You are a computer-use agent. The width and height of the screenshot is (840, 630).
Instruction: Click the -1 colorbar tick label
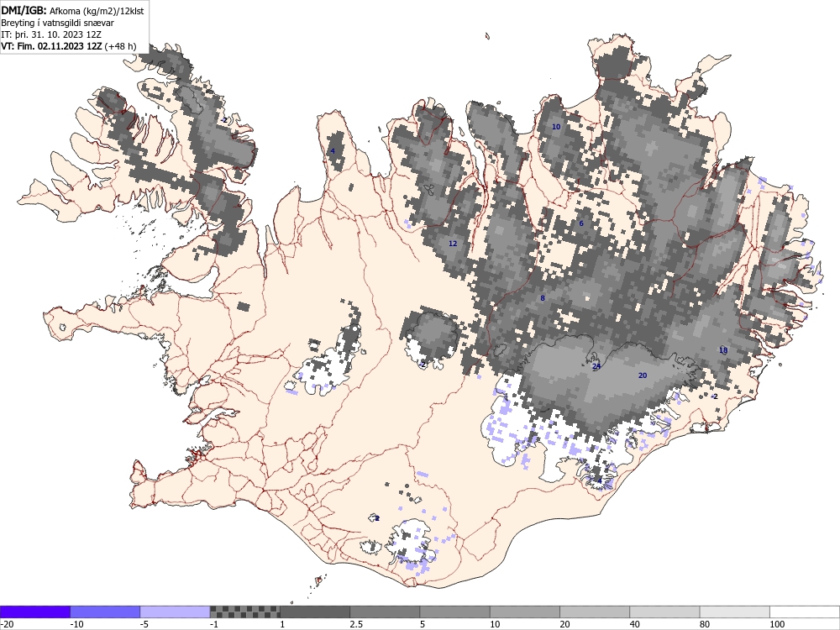[215, 624]
